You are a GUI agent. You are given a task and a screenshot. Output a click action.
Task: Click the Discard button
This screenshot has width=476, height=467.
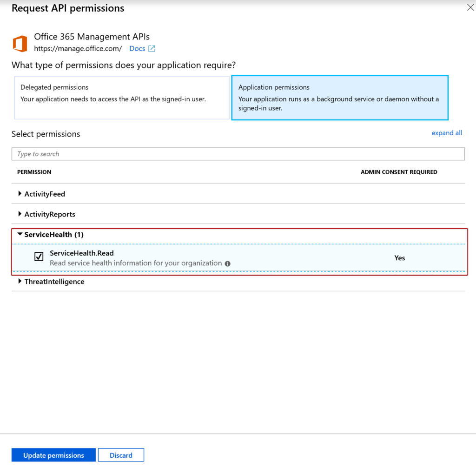(121, 455)
